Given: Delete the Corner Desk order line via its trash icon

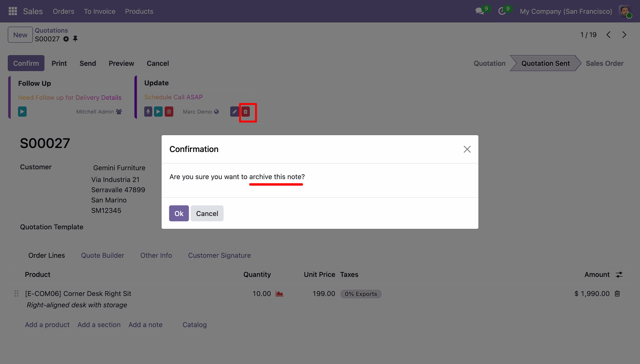Looking at the screenshot, I should tap(617, 294).
